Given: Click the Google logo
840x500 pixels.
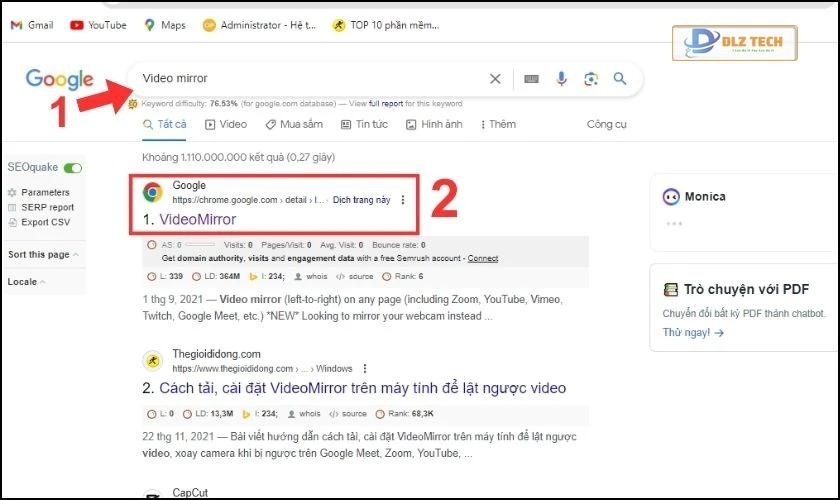Looking at the screenshot, I should click(59, 80).
